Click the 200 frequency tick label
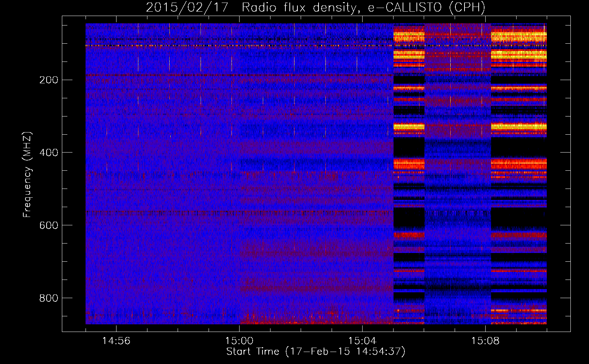The image size is (589, 364). [49, 80]
